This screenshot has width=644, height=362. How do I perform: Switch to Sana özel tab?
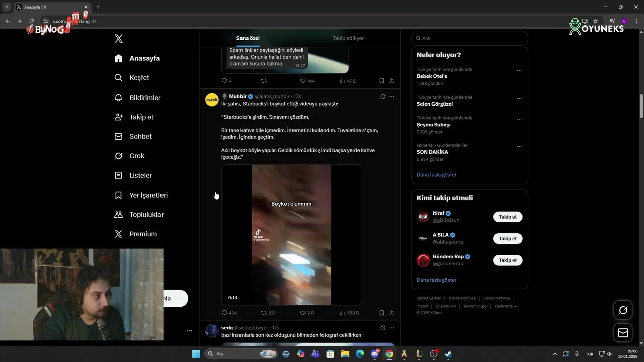248,38
